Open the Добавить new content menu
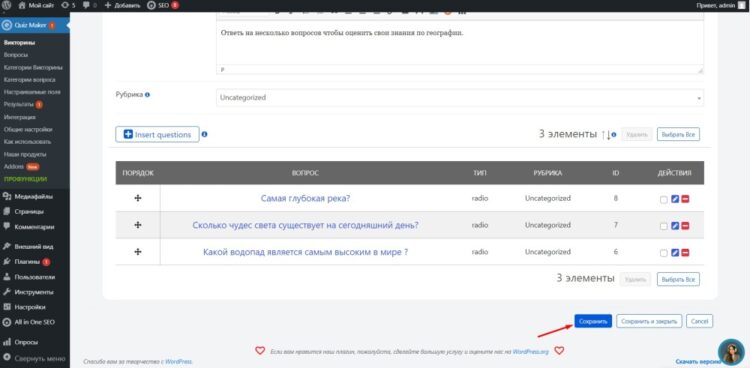750x368 pixels. [x=122, y=5]
